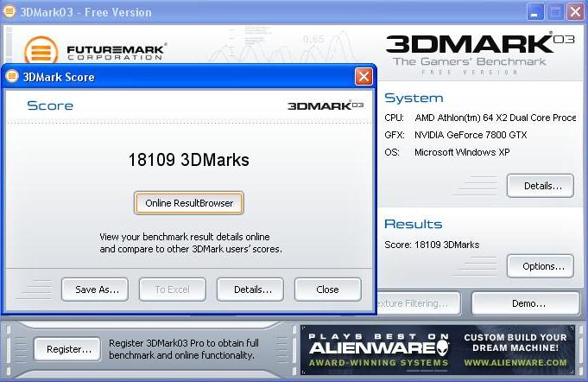Click the 'NVIDIA GeForce 7800 GTX' text
This screenshot has width=588, height=382.
471,135
